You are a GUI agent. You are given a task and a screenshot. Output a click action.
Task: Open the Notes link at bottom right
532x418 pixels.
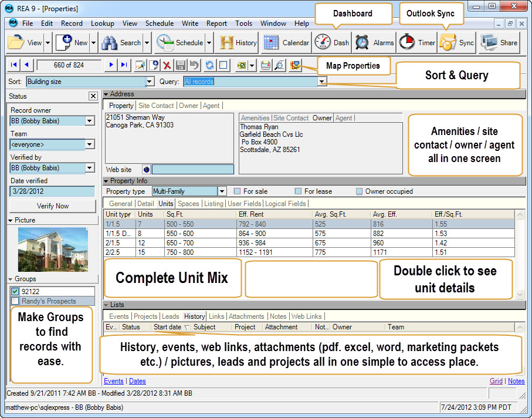tap(516, 381)
